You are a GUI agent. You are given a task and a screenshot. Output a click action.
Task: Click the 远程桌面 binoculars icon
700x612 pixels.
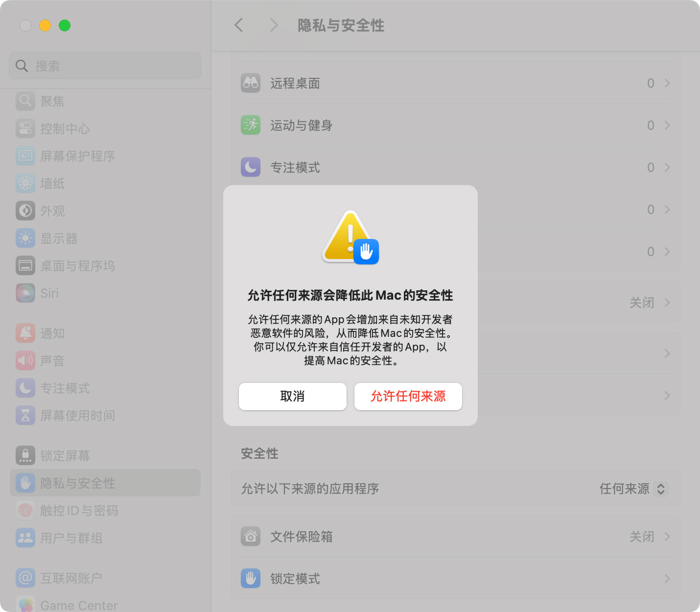click(250, 83)
